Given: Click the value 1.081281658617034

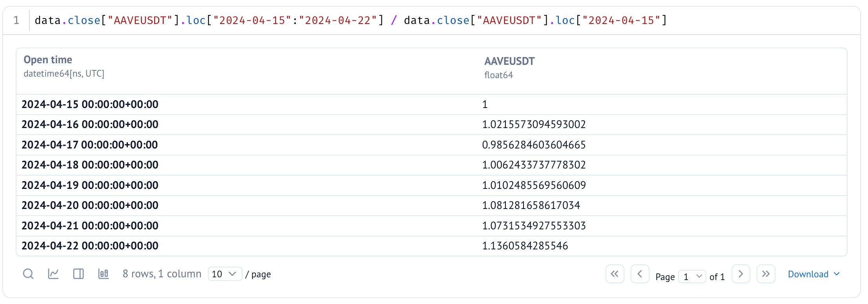Looking at the screenshot, I should coord(531,205).
